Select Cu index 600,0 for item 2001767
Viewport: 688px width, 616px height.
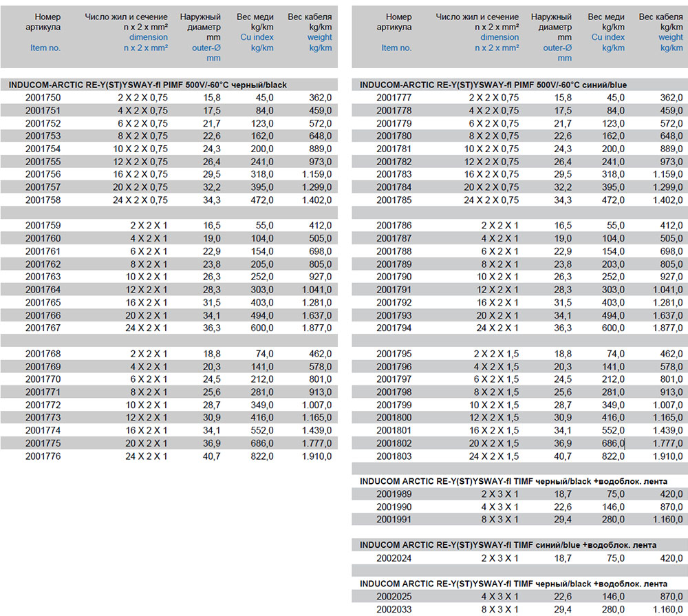click(262, 328)
